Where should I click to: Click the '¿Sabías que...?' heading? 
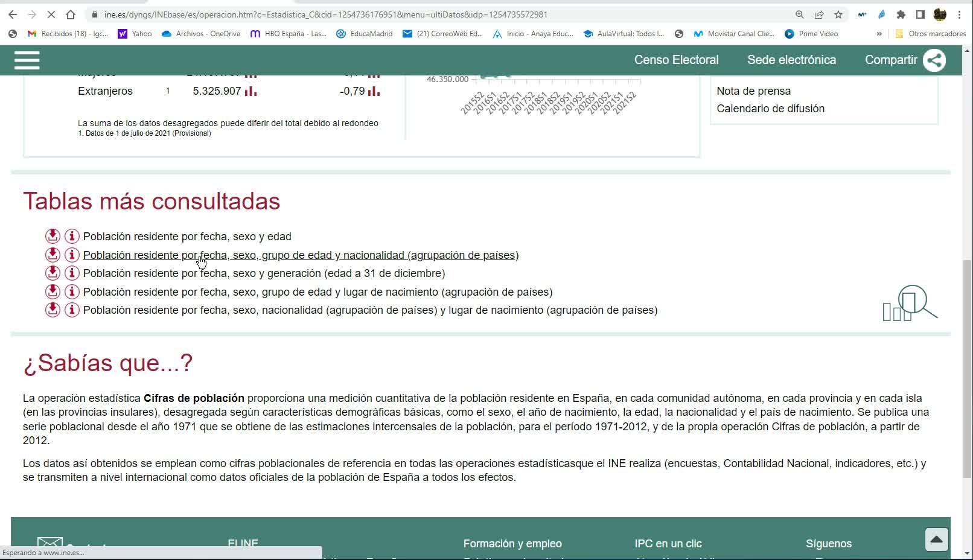point(108,363)
